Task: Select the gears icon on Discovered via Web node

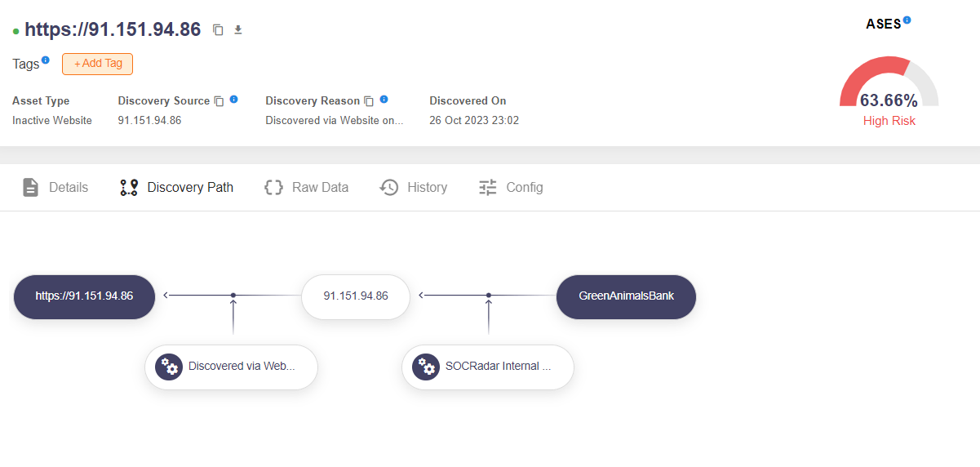Action: pyautogui.click(x=169, y=367)
